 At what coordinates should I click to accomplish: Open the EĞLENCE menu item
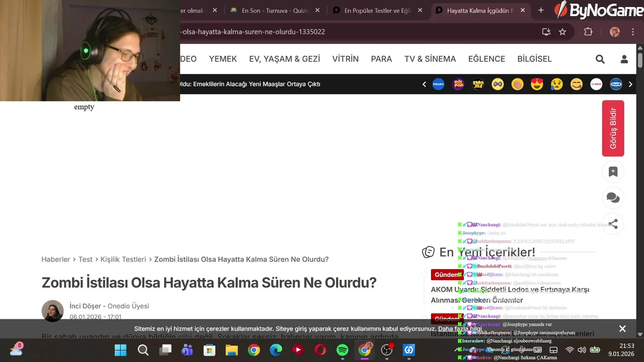point(487,59)
